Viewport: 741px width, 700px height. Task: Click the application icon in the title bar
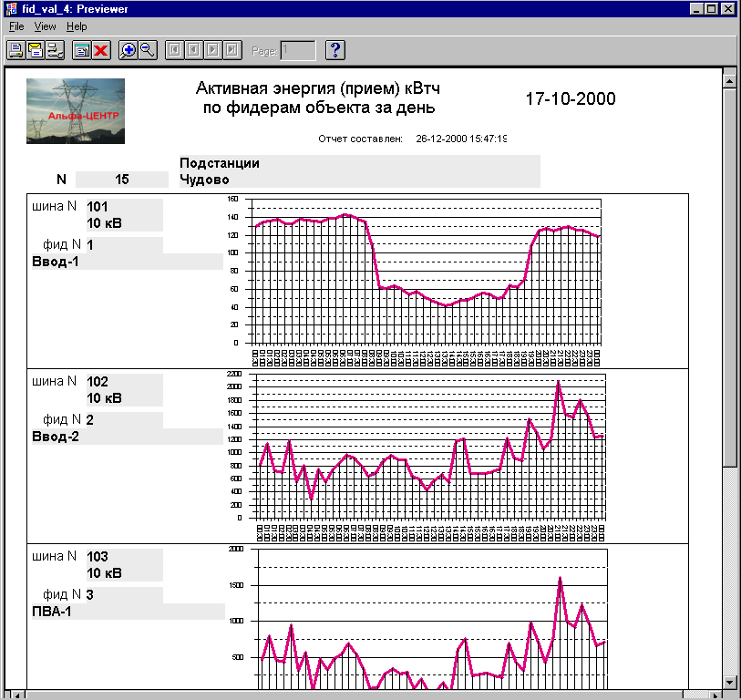pos(11,9)
